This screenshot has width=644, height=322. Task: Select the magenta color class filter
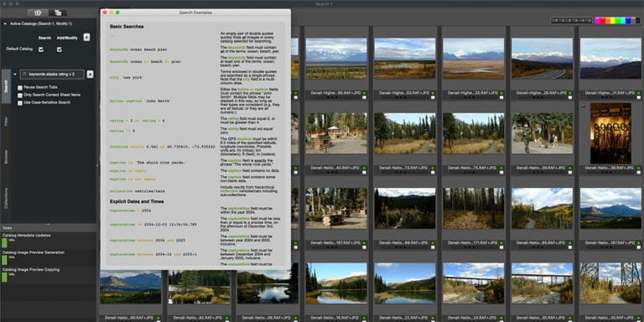598,20
